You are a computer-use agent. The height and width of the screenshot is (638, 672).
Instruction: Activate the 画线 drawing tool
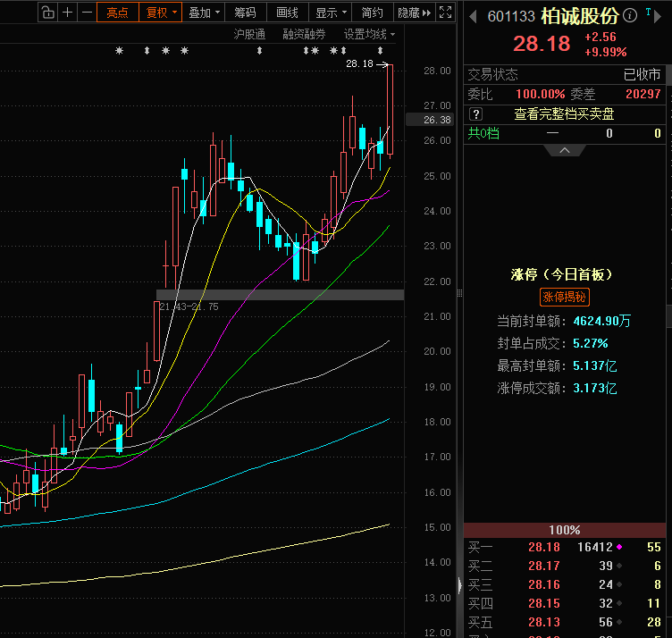[x=287, y=13]
